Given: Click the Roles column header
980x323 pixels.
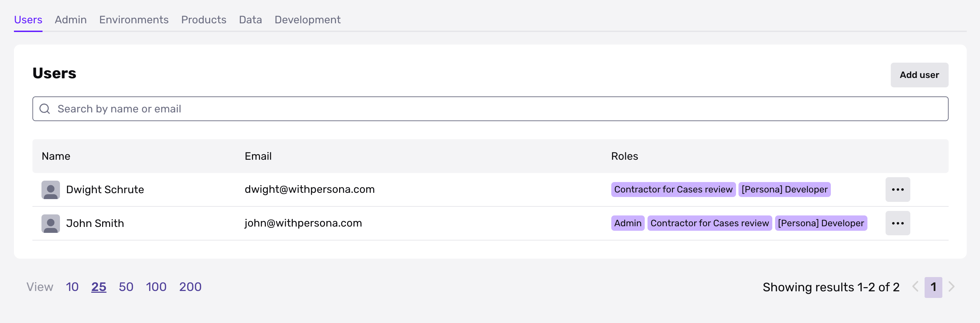Looking at the screenshot, I should 624,156.
